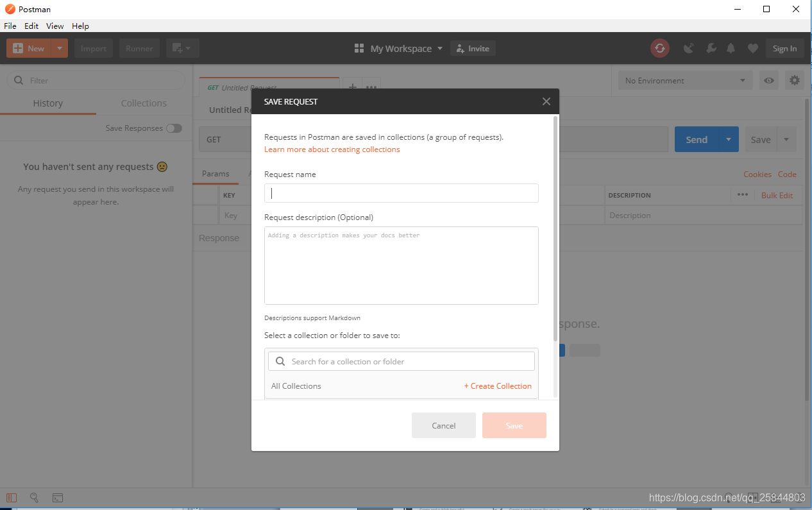The width and height of the screenshot is (812, 510).
Task: Expand the Send button dropdown arrow
Action: (729, 139)
